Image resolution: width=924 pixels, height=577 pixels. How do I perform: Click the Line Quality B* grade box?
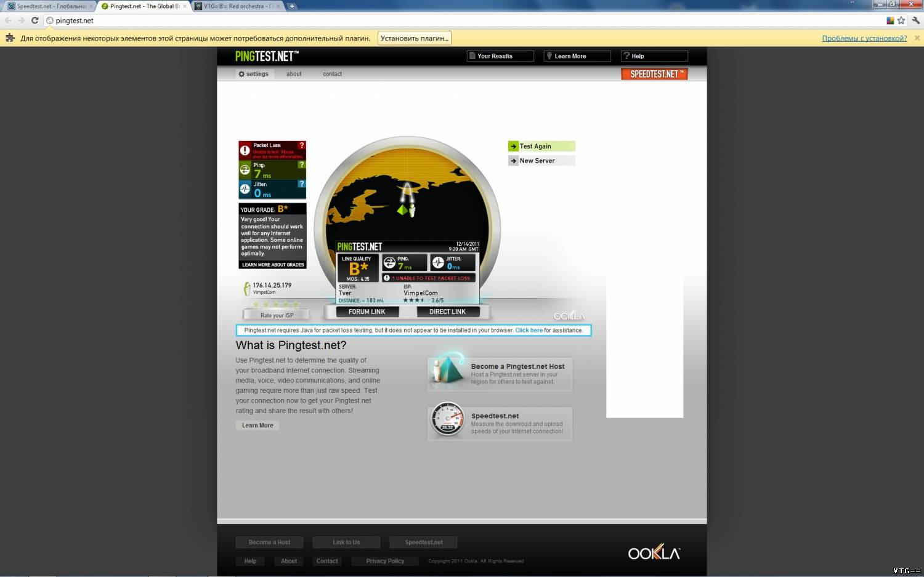(x=358, y=268)
